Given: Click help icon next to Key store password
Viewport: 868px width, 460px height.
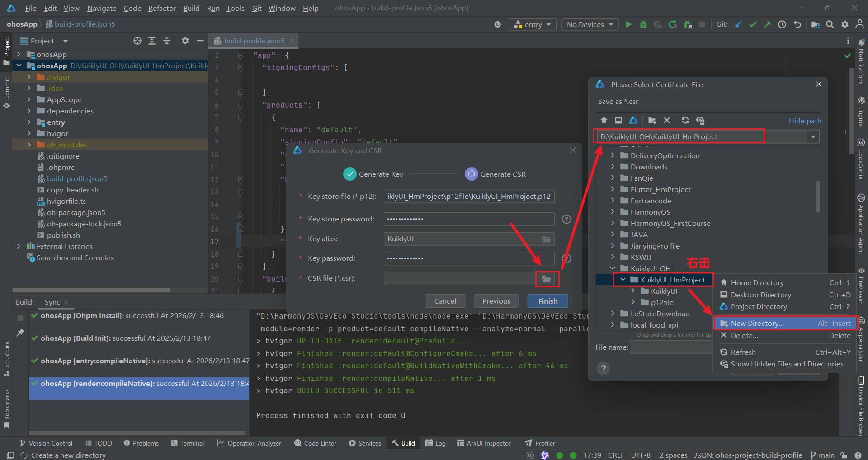Looking at the screenshot, I should (x=566, y=219).
